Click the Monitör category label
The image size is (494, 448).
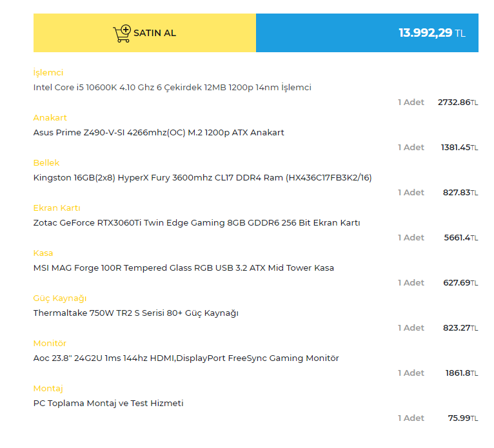[x=50, y=344]
